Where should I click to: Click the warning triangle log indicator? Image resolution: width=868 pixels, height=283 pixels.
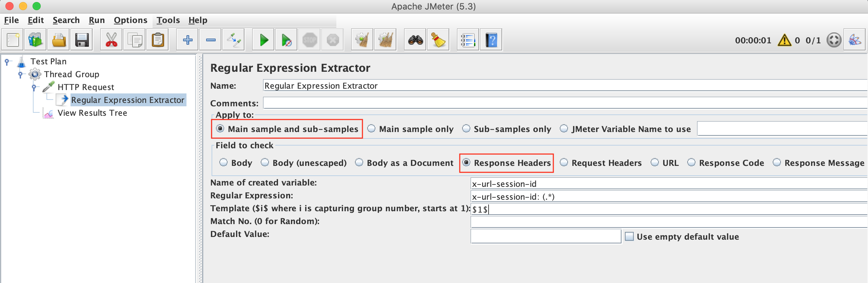pyautogui.click(x=784, y=40)
